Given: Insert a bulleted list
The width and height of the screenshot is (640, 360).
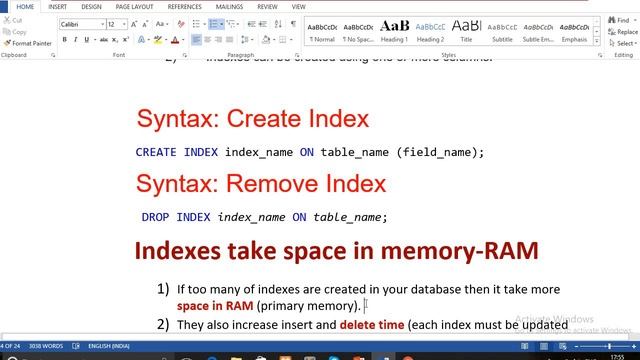Looking at the screenshot, I should pos(196,24).
